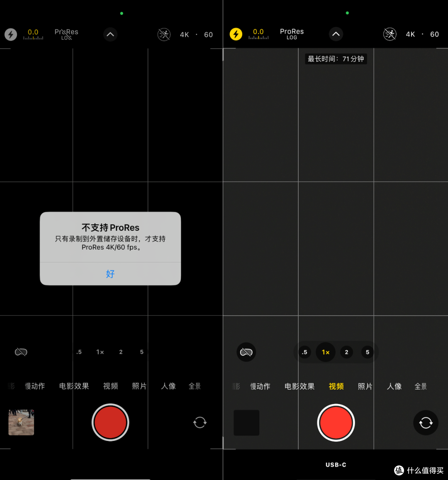Image resolution: width=448 pixels, height=480 pixels.
Task: Start recording with left red shutter button
Action: point(110,422)
